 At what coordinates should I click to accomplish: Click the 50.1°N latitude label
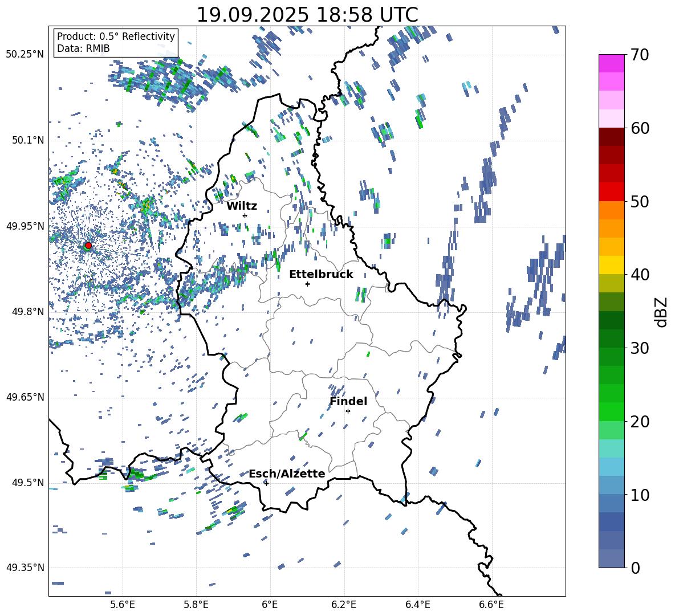[x=28, y=140]
